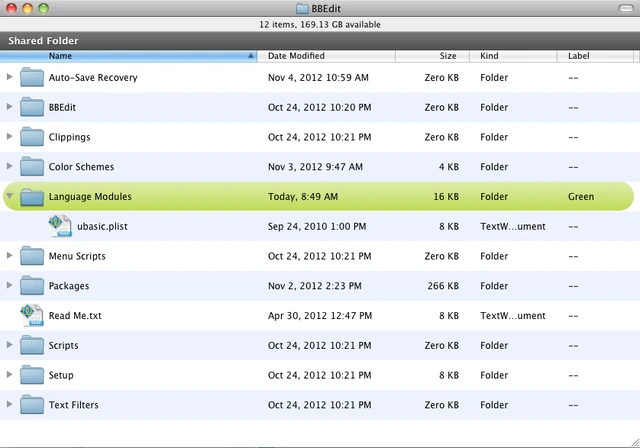The image size is (640, 448).
Task: Expand the Menu Scripts folder
Action: point(9,255)
